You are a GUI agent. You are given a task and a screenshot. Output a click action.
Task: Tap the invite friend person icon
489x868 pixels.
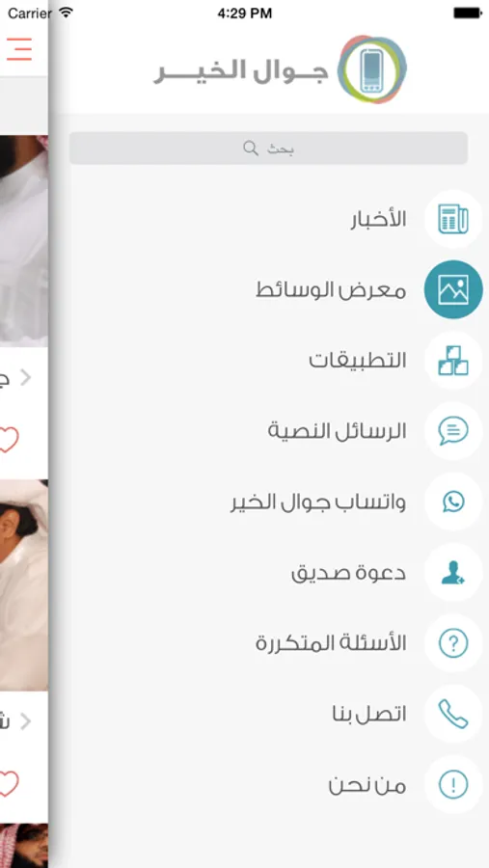(x=453, y=572)
